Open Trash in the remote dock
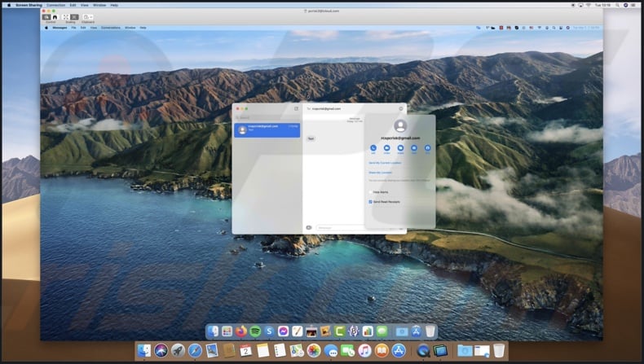 pos(430,331)
